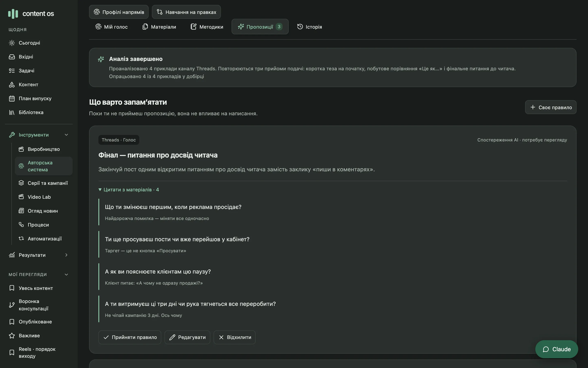
Task: Click the Задачі checklist icon
Action: point(12,71)
